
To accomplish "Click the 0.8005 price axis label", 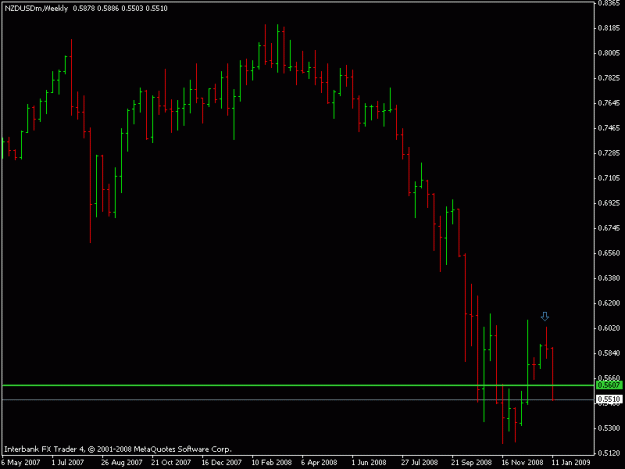I will (609, 53).
